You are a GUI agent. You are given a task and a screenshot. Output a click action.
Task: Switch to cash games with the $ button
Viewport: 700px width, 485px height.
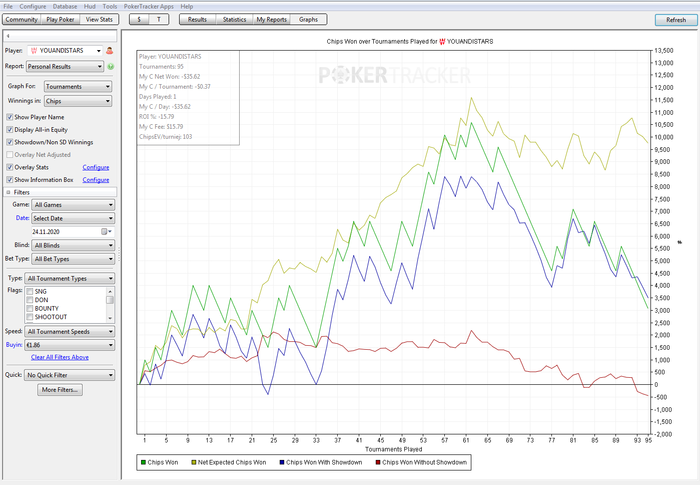point(141,19)
